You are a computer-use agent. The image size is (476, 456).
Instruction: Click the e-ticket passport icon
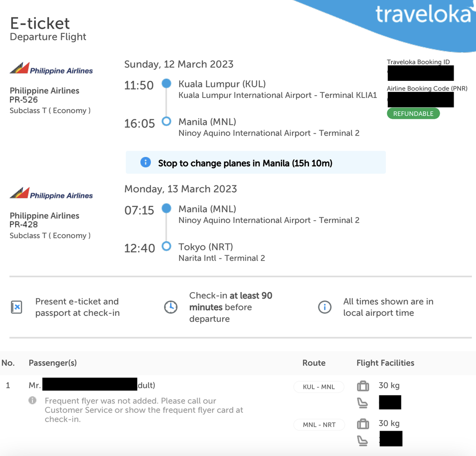(16, 307)
